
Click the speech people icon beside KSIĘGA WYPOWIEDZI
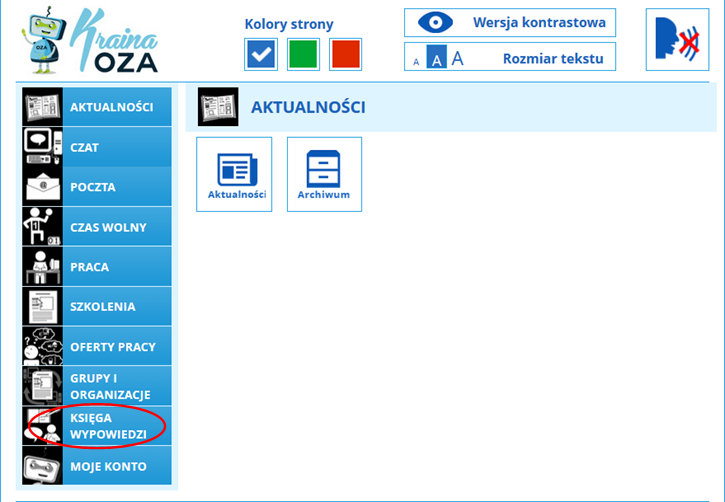tap(43, 426)
